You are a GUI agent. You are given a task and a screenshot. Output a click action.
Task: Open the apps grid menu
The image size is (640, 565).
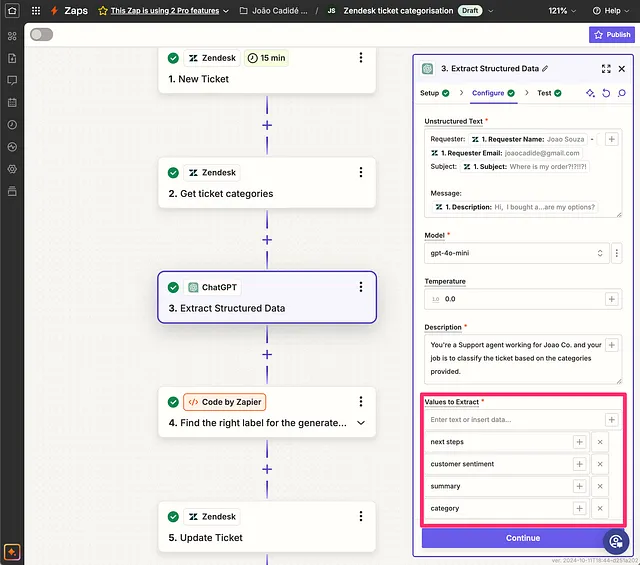coord(36,11)
